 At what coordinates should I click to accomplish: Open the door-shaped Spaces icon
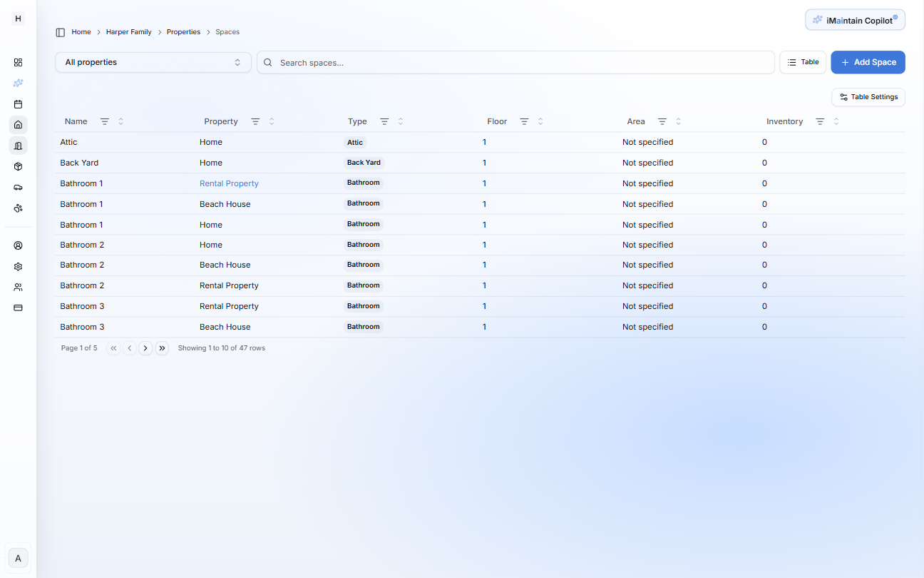[18, 146]
